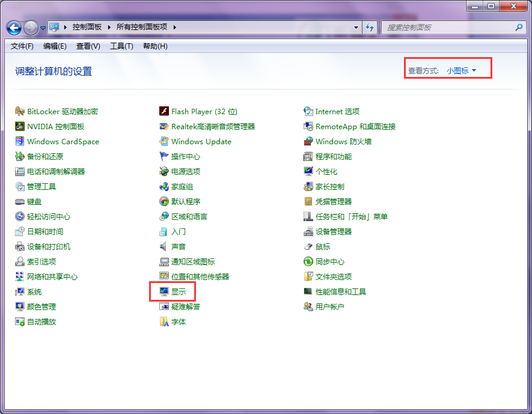Click the 设备管理器 icon
This screenshot has width=532, height=414.
tap(308, 231)
